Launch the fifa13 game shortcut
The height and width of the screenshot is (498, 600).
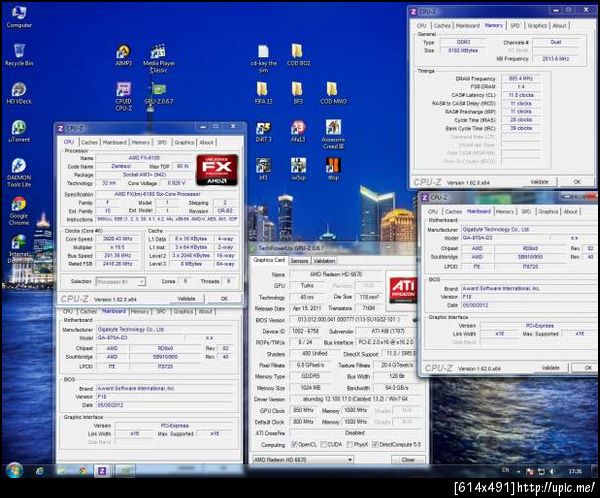pos(298,131)
